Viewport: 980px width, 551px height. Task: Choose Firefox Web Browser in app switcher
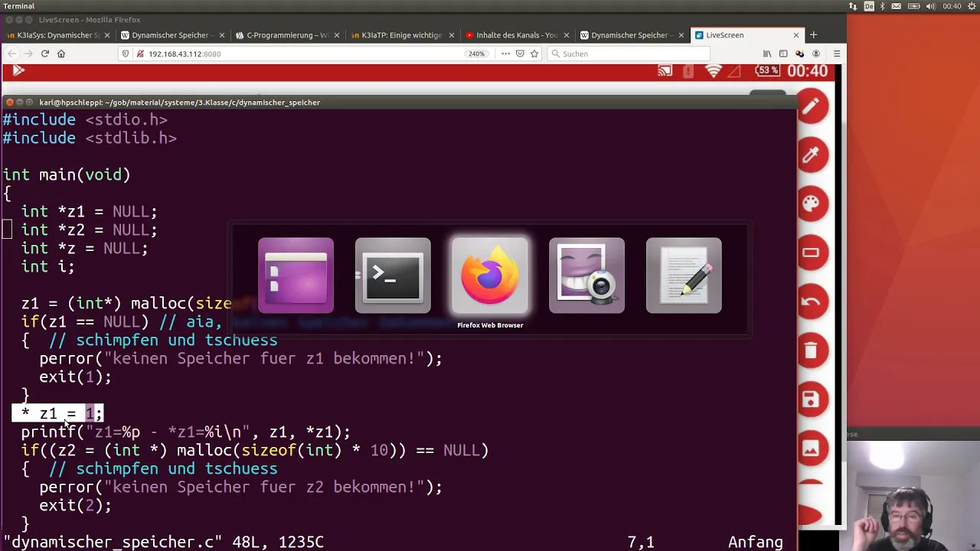click(490, 275)
